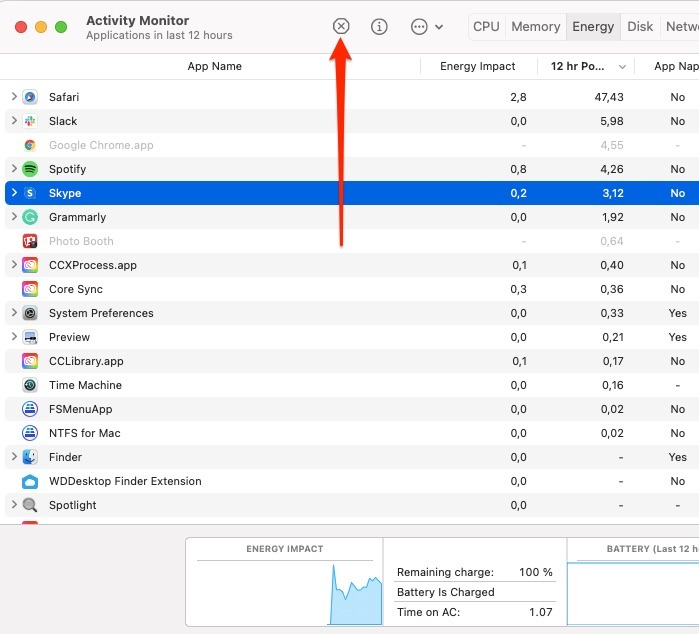
Task: Expand the Spotlight process row
Action: 14,505
